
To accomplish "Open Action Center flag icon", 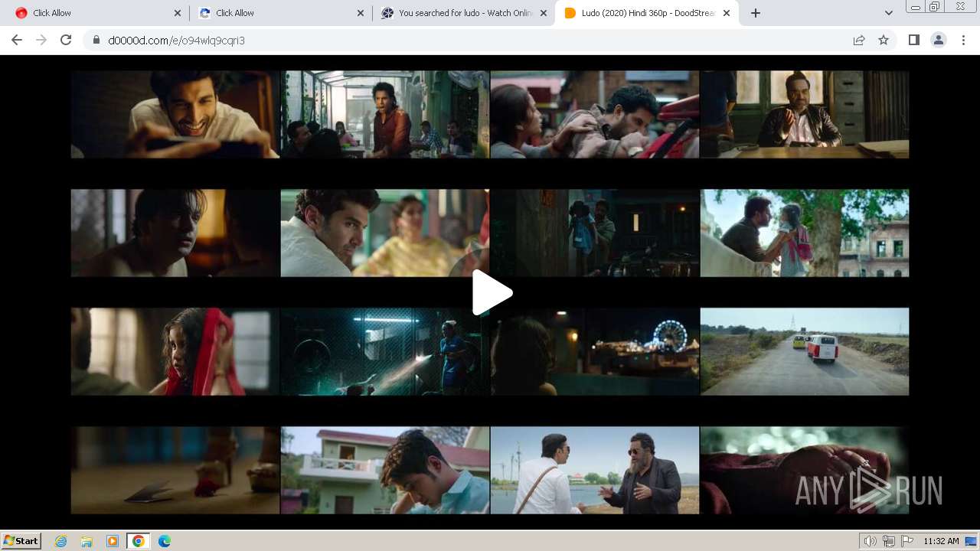I will click(907, 541).
